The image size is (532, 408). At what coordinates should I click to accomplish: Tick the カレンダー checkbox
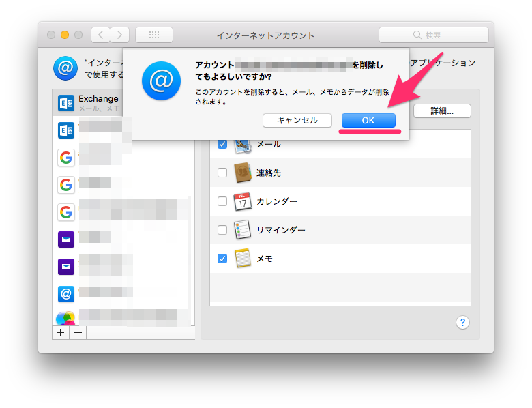point(222,201)
